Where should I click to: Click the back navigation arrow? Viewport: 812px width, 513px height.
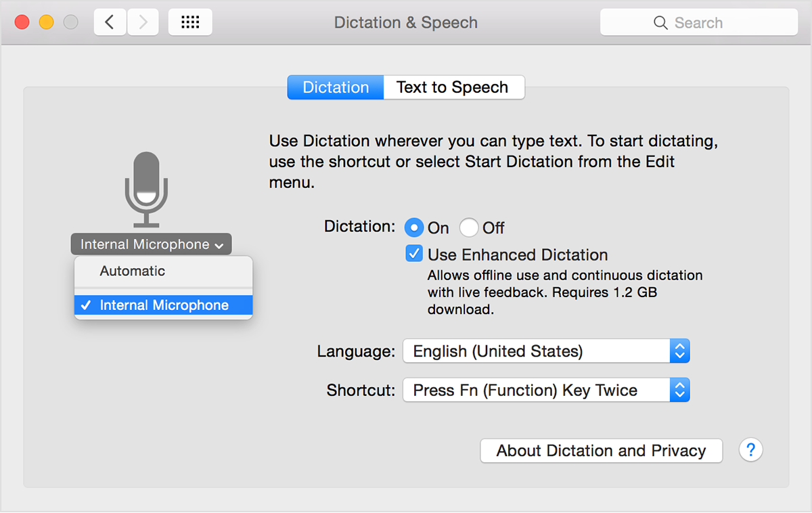point(109,22)
